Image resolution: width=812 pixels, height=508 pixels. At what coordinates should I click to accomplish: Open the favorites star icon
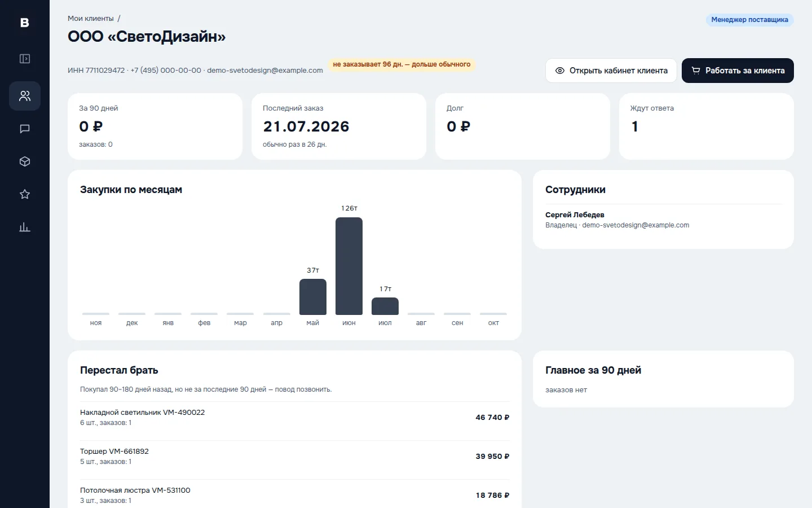(25, 194)
